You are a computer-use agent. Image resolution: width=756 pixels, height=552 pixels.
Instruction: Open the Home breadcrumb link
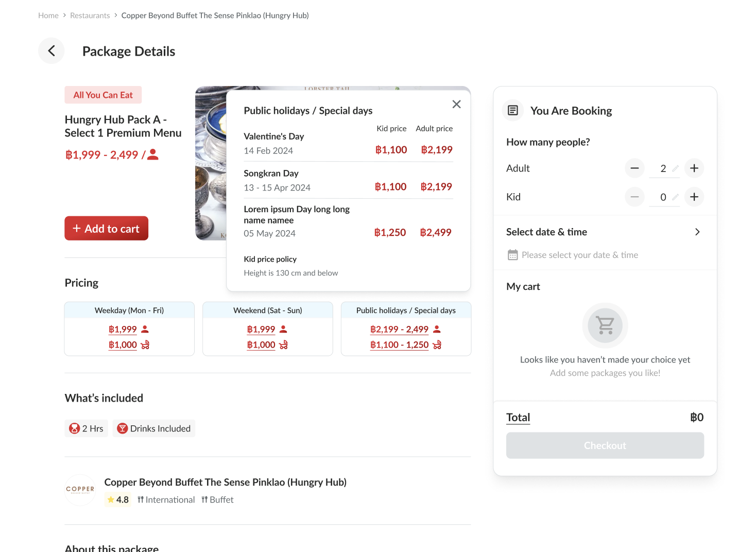pyautogui.click(x=48, y=15)
